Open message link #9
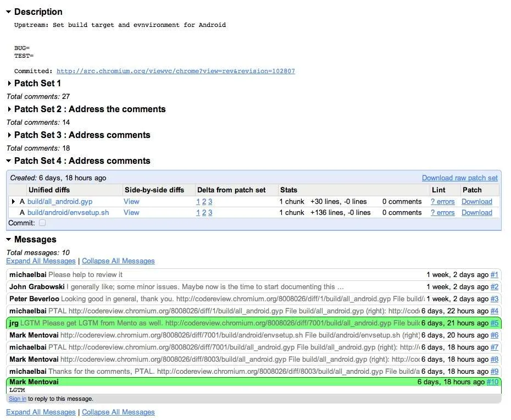This screenshot has height=420, width=511. click(495, 371)
